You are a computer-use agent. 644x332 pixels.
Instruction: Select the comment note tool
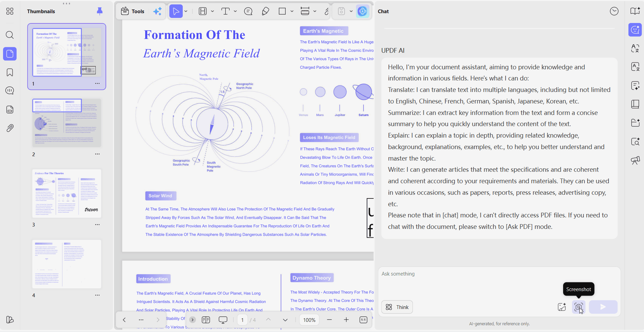pyautogui.click(x=248, y=11)
